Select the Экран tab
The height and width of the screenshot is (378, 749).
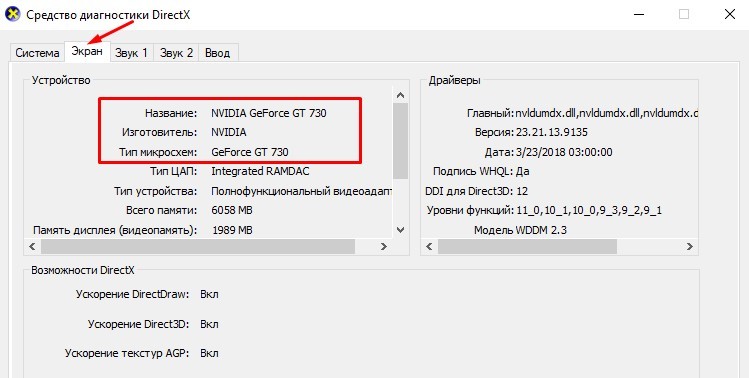point(87,51)
